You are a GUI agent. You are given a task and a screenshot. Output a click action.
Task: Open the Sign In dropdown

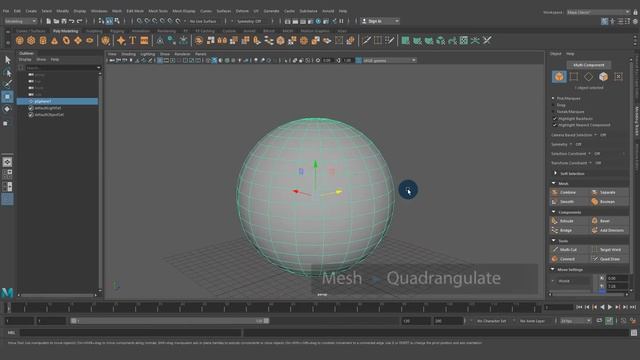pos(380,21)
